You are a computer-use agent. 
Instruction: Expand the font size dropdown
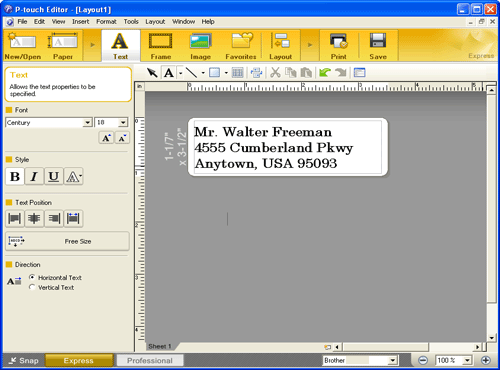coord(123,123)
